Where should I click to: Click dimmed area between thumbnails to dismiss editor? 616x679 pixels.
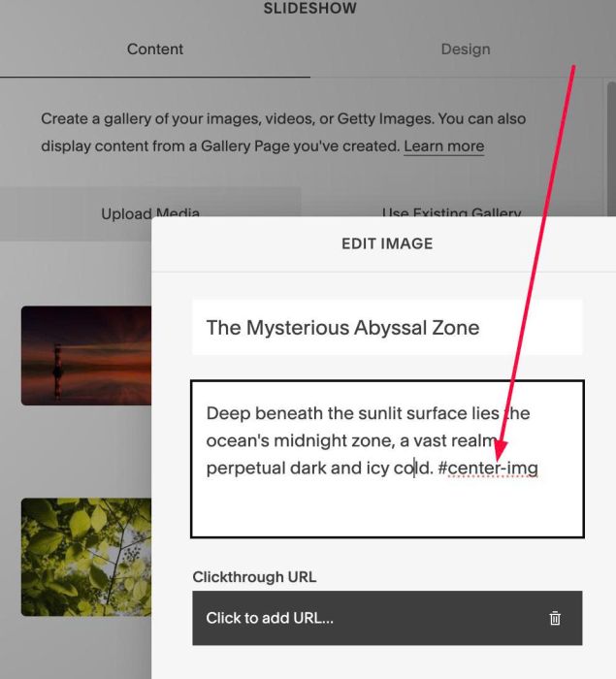tap(86, 452)
